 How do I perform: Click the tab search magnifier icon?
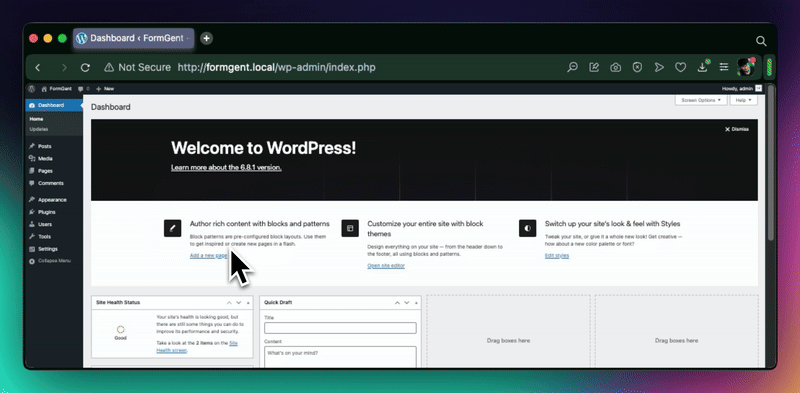pos(761,41)
